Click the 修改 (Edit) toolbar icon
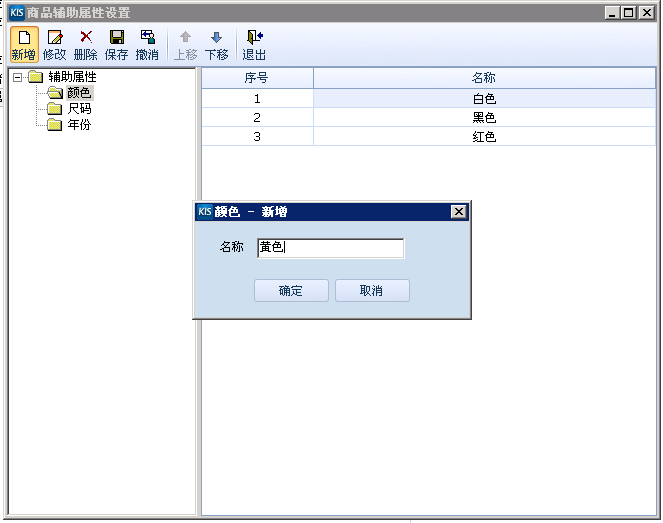This screenshot has width=663, height=523. 55,37
